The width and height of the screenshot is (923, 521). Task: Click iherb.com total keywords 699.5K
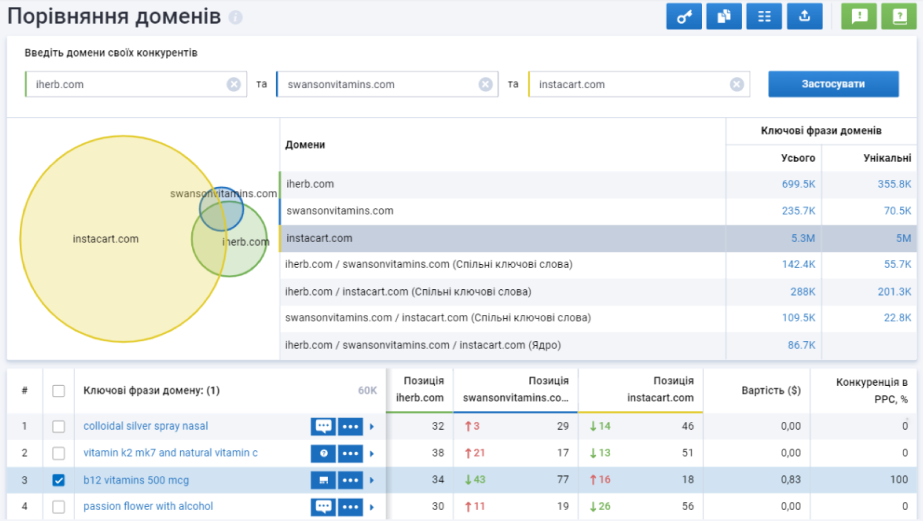click(798, 184)
